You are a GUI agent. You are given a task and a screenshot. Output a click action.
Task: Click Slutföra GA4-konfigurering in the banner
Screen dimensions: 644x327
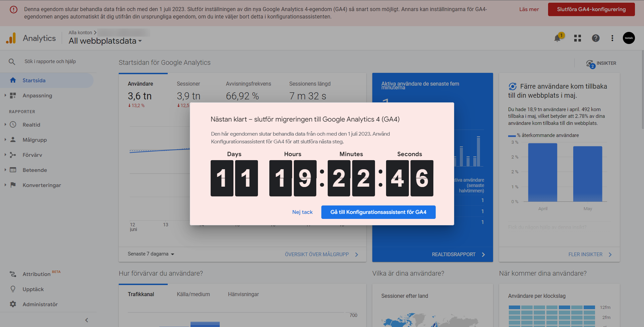click(591, 9)
